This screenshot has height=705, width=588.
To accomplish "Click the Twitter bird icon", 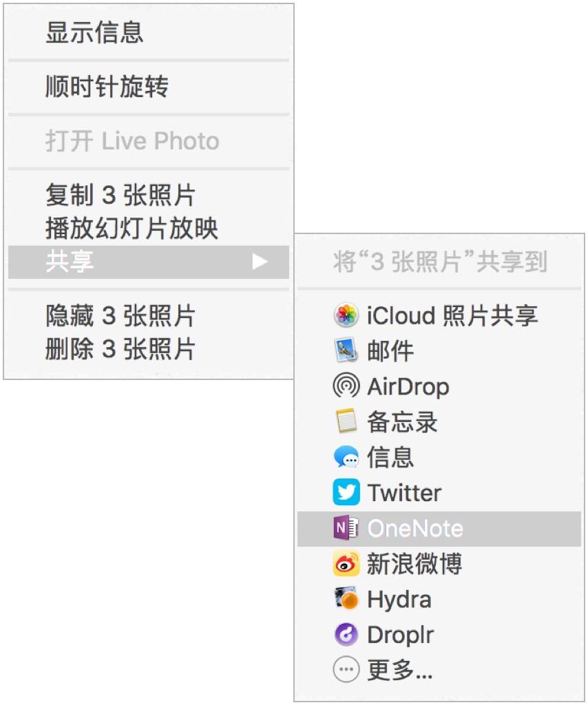I will [x=346, y=492].
